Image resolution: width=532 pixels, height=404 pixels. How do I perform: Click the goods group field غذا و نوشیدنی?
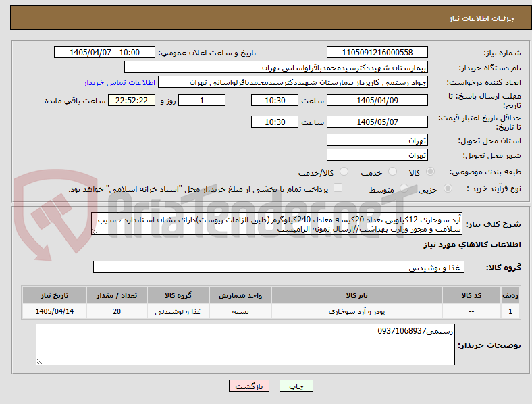[x=279, y=267]
